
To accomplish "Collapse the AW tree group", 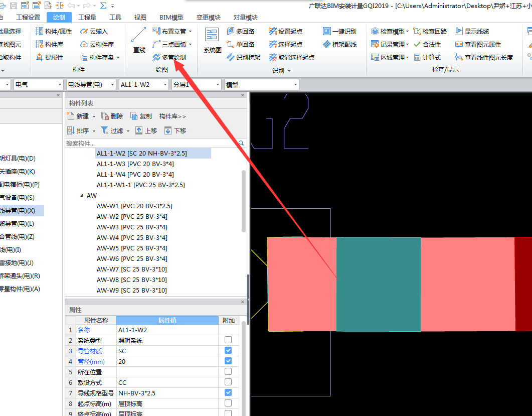I will [x=82, y=196].
